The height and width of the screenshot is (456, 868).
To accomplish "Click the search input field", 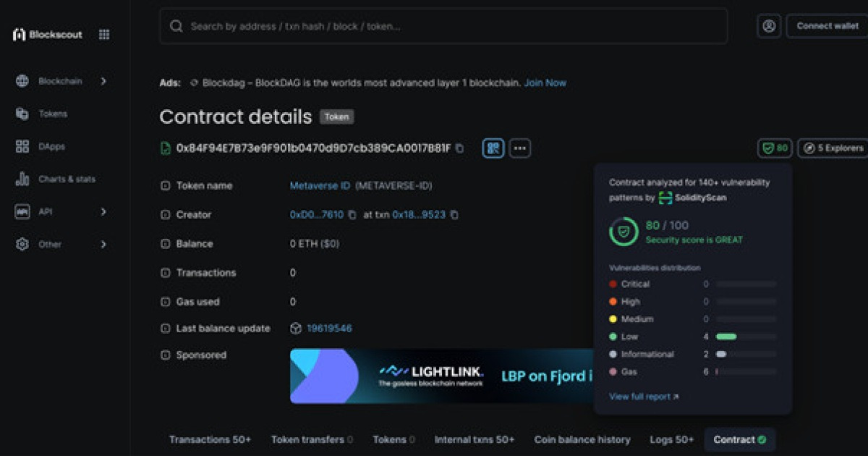I will click(x=444, y=26).
